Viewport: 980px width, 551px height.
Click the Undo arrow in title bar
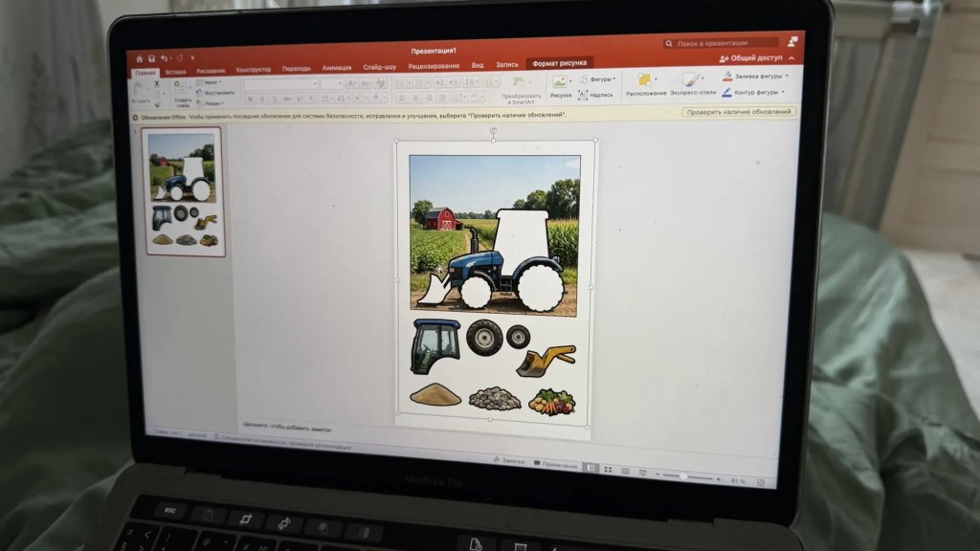(164, 58)
